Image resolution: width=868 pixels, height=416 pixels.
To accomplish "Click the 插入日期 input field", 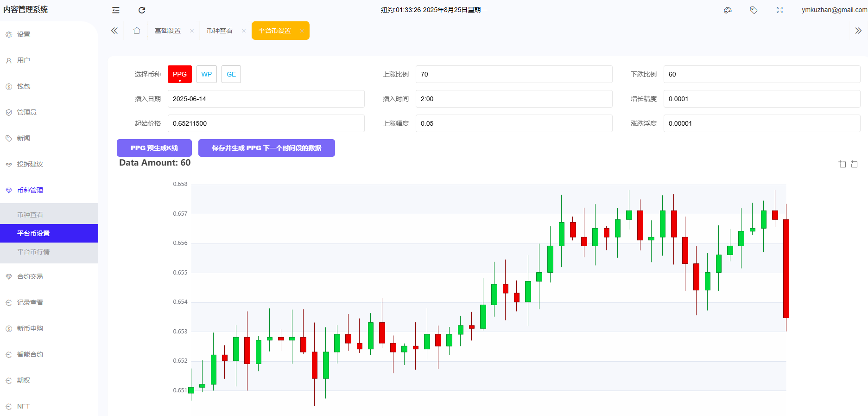I will (266, 99).
